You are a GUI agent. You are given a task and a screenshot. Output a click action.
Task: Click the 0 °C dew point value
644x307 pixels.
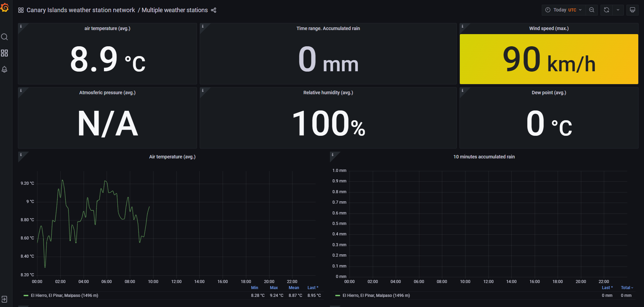[x=549, y=124]
